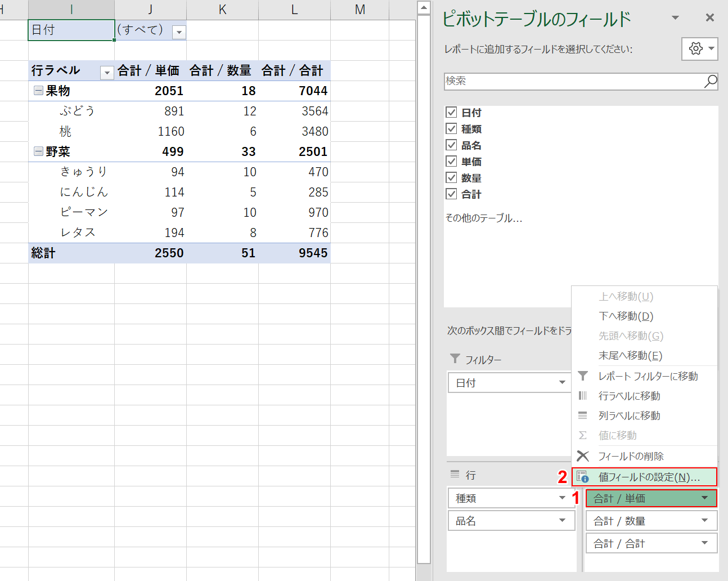728x581 pixels.
Task: Select 値フィールドの設定 from context menu
Action: pyautogui.click(x=649, y=477)
